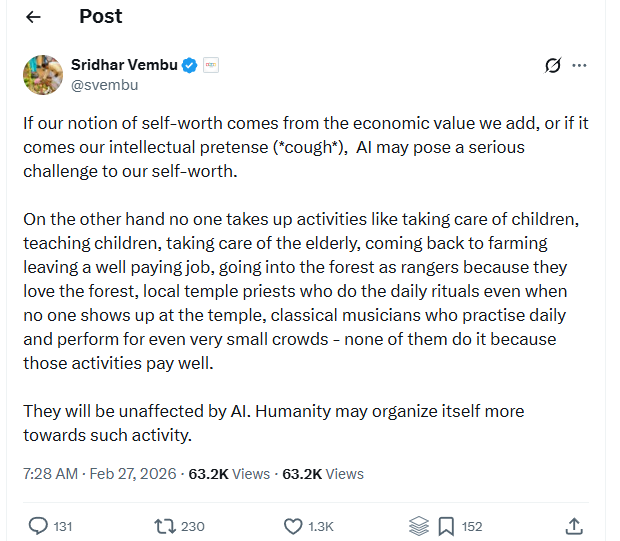Screen dimensions: 620x541
Task: Open the three-dots more menu
Action: 579,66
